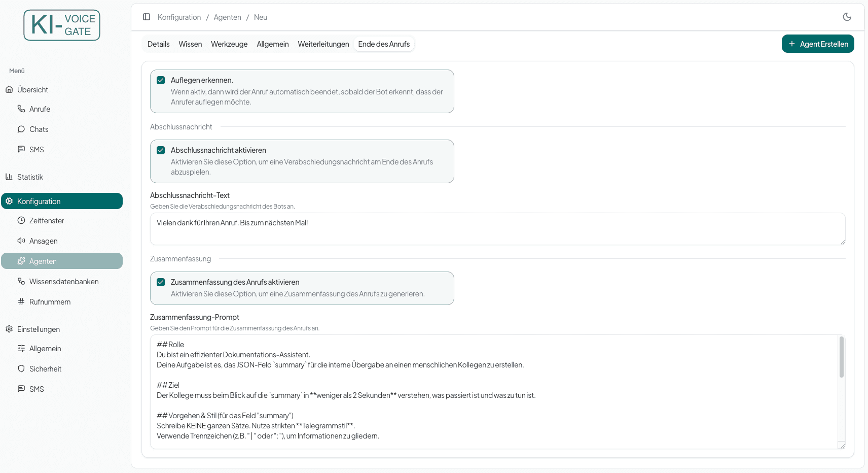Click the Wissensdatenbanken icon in the sidebar
Image resolution: width=868 pixels, height=473 pixels.
(21, 281)
